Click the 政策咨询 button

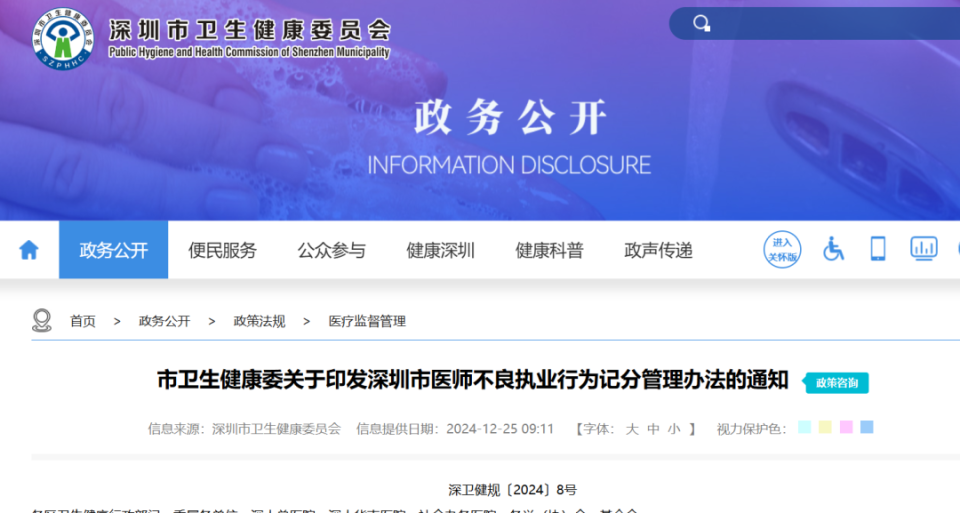click(x=836, y=383)
